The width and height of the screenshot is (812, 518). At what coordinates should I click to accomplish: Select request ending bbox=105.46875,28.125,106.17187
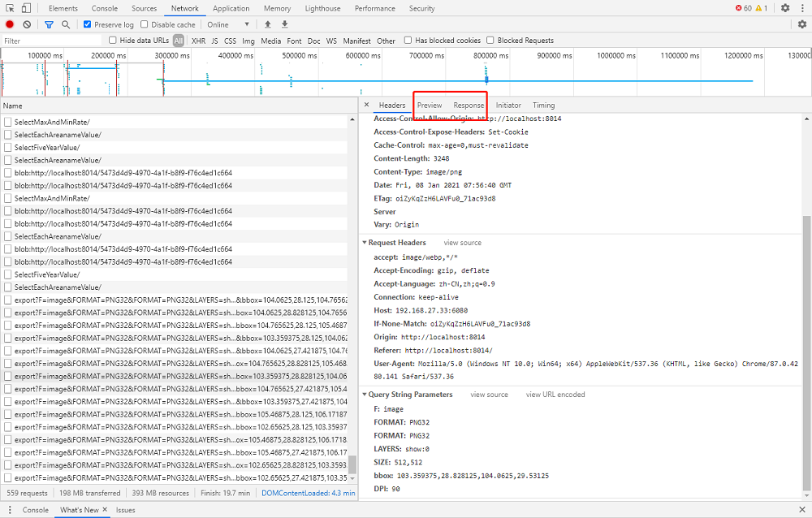[175, 414]
